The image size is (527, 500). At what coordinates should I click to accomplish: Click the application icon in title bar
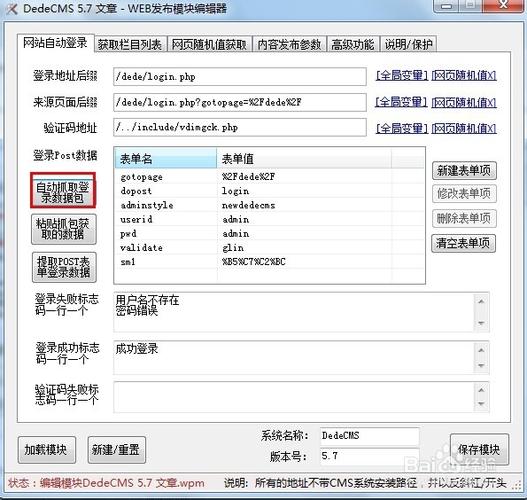(12, 9)
